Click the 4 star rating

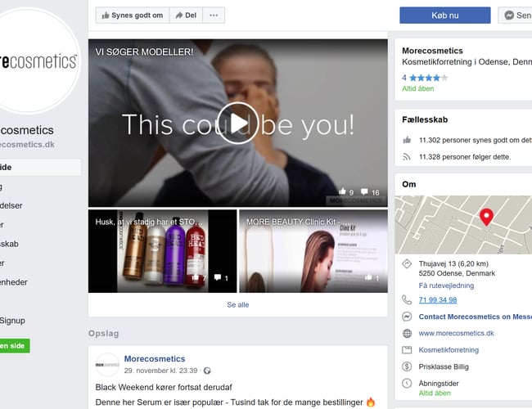pos(425,78)
